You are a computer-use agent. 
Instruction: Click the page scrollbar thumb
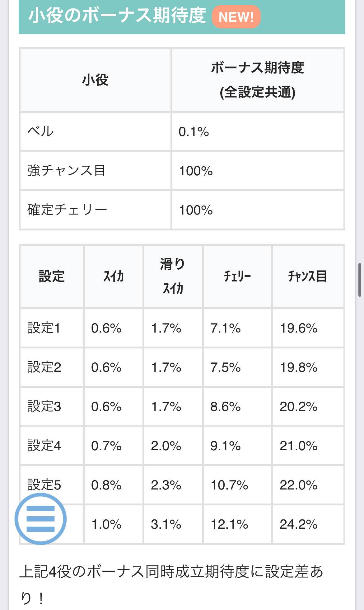pyautogui.click(x=360, y=280)
